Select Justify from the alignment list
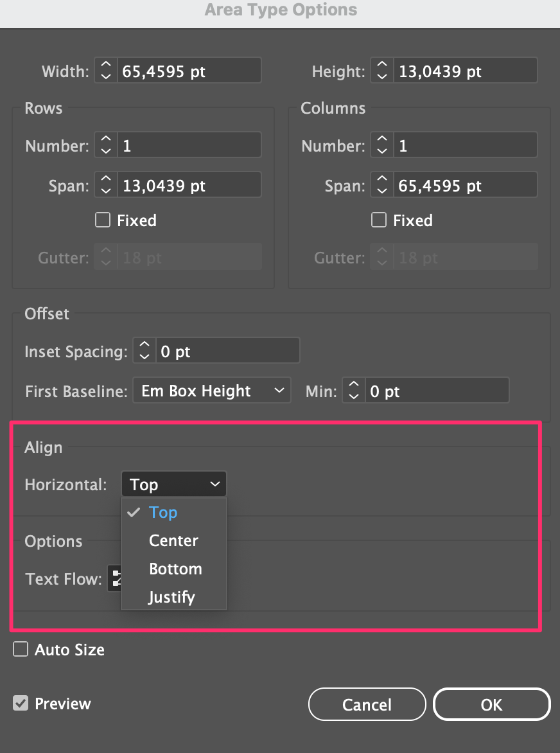 (x=170, y=597)
